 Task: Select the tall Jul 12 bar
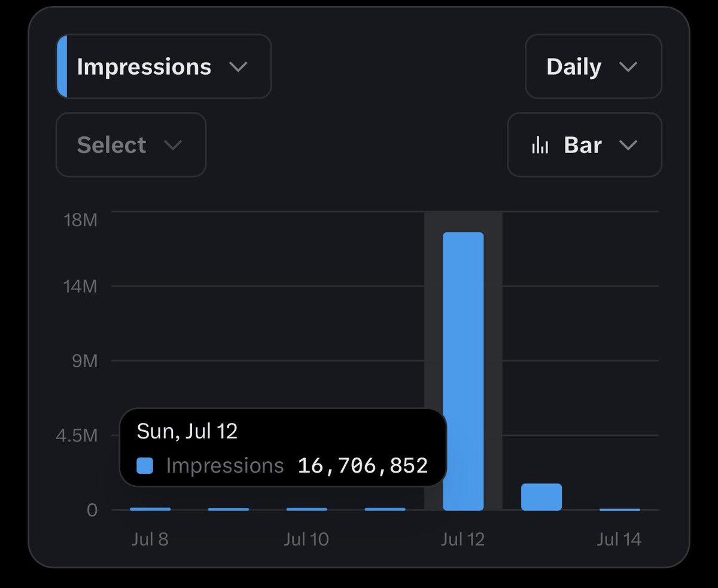pyautogui.click(x=463, y=371)
